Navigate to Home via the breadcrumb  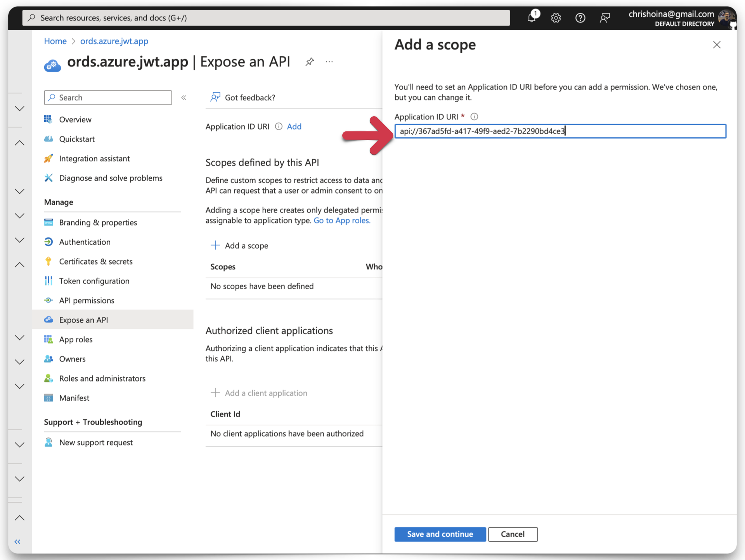coord(55,41)
